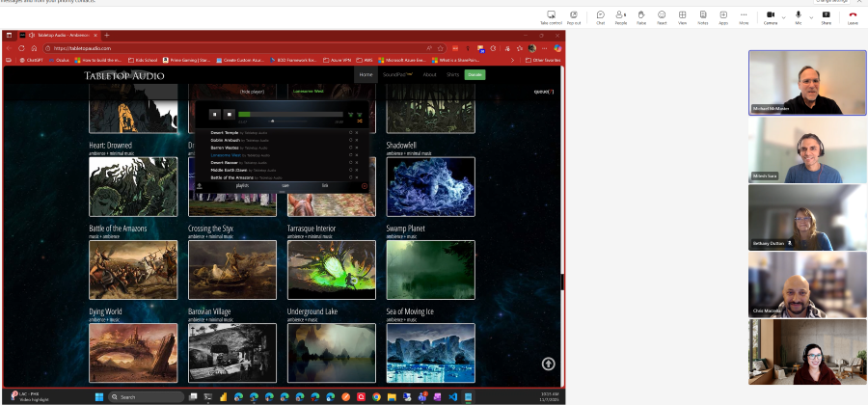Screen dimensions: 868x405
Task: Open the View layout options
Action: [683, 17]
